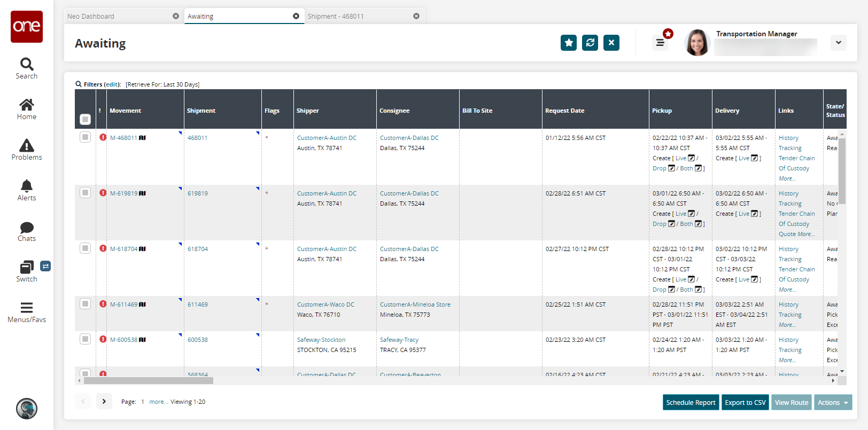Screen dimensions: 868x430
Task: Click the horizontal scrollbar under the table
Action: click(x=149, y=381)
